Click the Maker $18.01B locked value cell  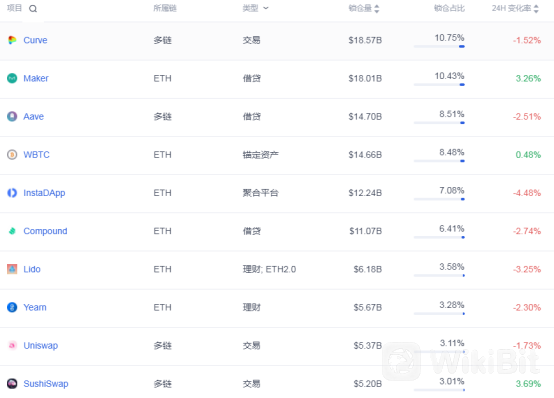(365, 78)
